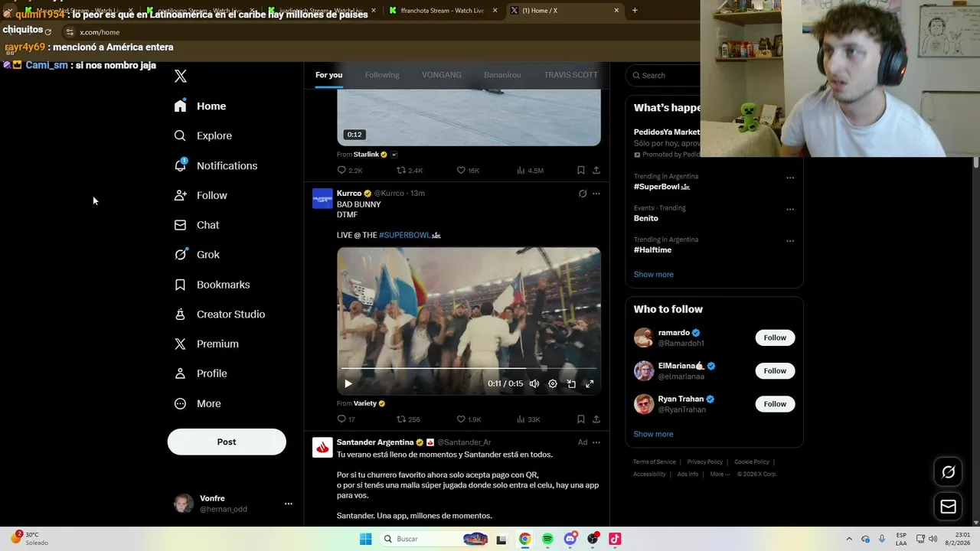Go to Home in the sidebar
Viewport: 980px width, 551px height.
(201, 106)
